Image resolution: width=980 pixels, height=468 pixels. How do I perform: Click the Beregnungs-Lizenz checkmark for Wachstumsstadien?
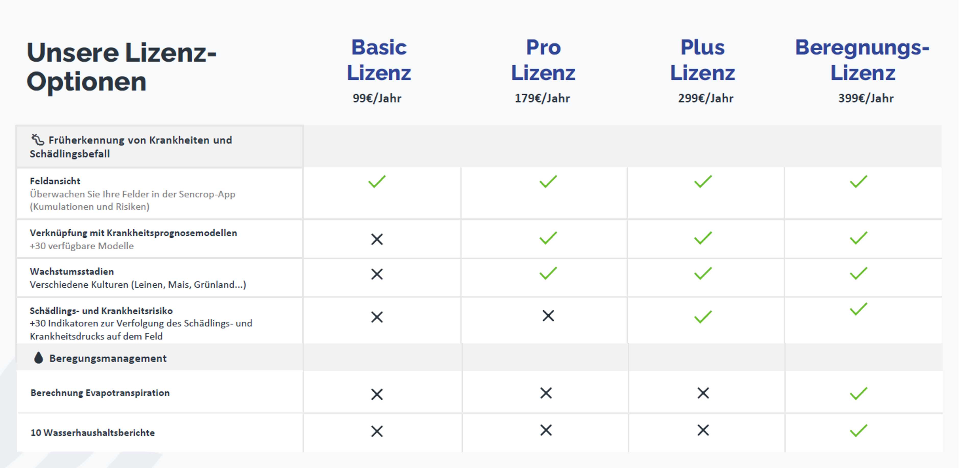858,273
